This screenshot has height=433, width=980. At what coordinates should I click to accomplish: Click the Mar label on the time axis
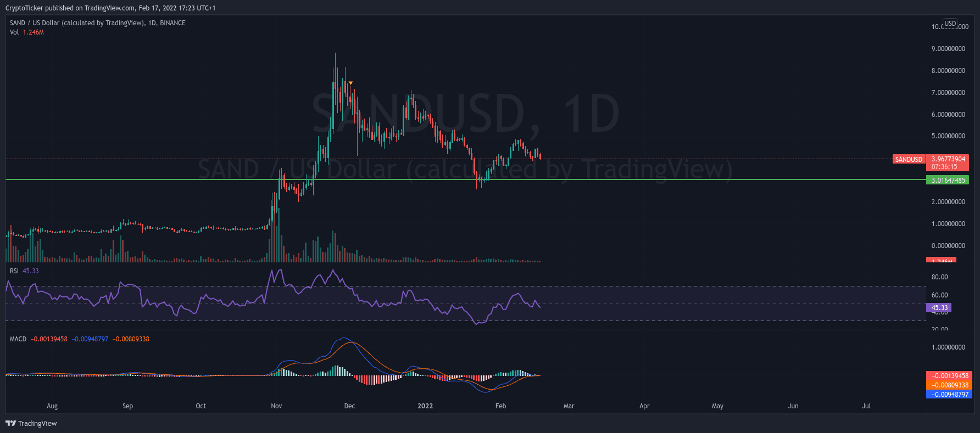[569, 406]
